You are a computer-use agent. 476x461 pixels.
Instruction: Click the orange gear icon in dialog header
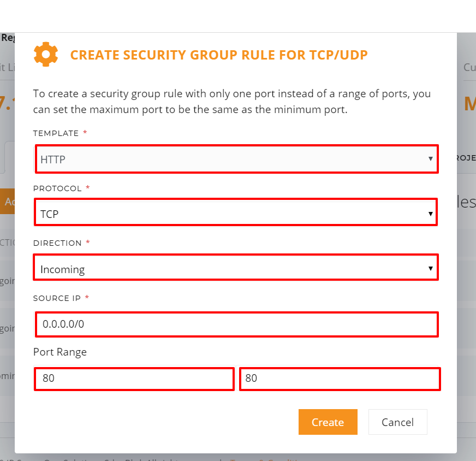pos(46,55)
